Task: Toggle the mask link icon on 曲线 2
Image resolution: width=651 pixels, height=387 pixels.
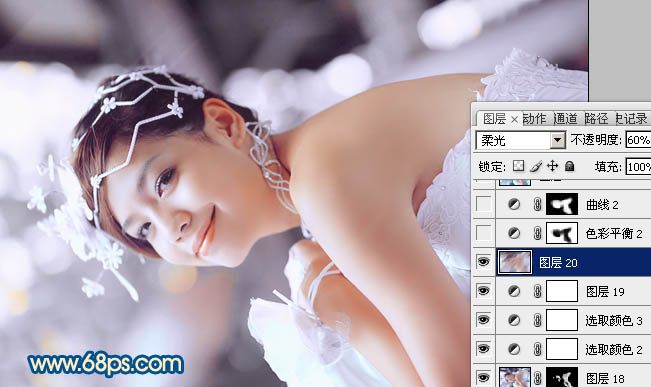Action: (x=538, y=204)
